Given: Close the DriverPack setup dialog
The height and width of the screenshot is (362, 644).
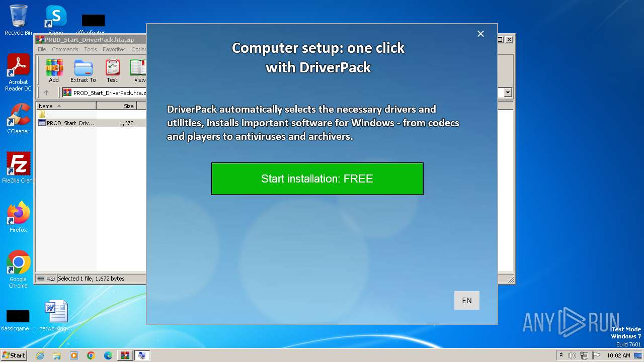Looking at the screenshot, I should (x=480, y=34).
